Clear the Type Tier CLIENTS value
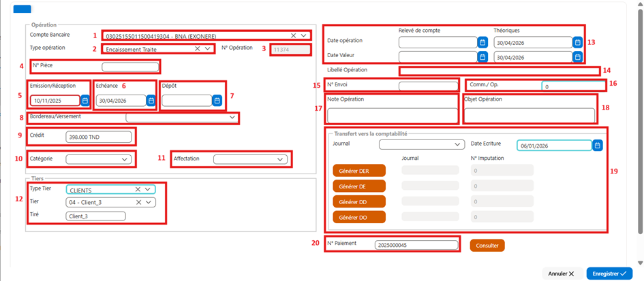 (x=138, y=190)
